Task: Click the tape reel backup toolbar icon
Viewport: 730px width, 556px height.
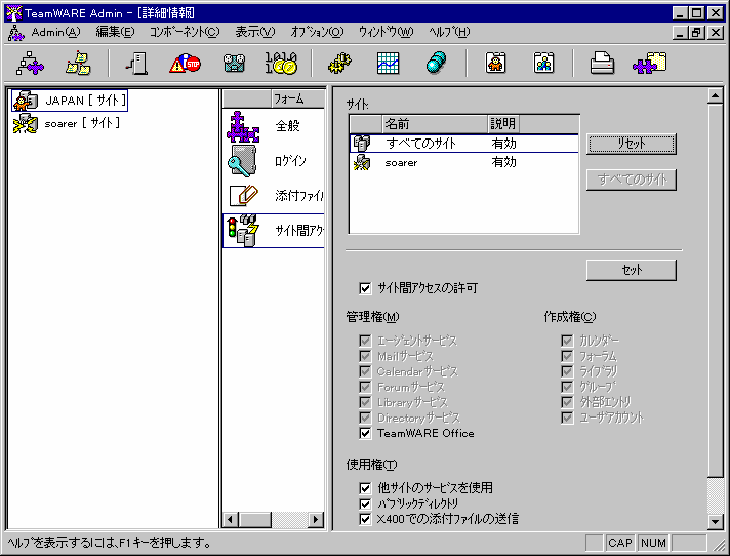Action: 234,63
